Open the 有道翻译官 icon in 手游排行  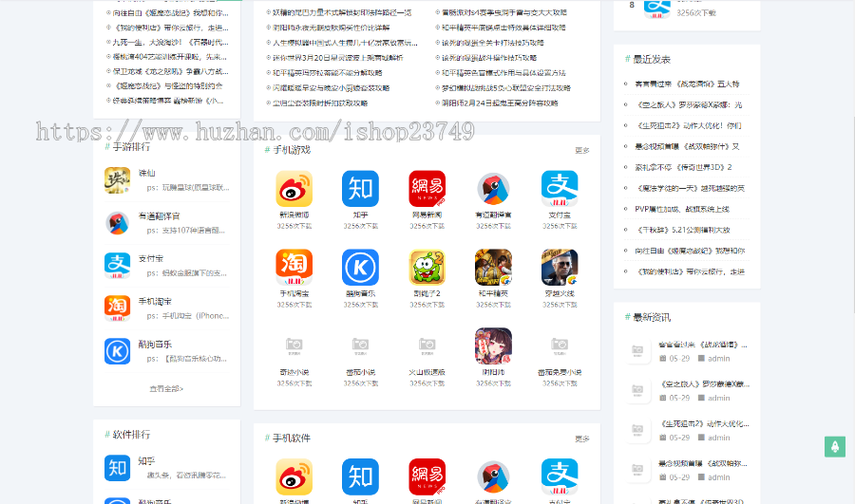(x=117, y=223)
